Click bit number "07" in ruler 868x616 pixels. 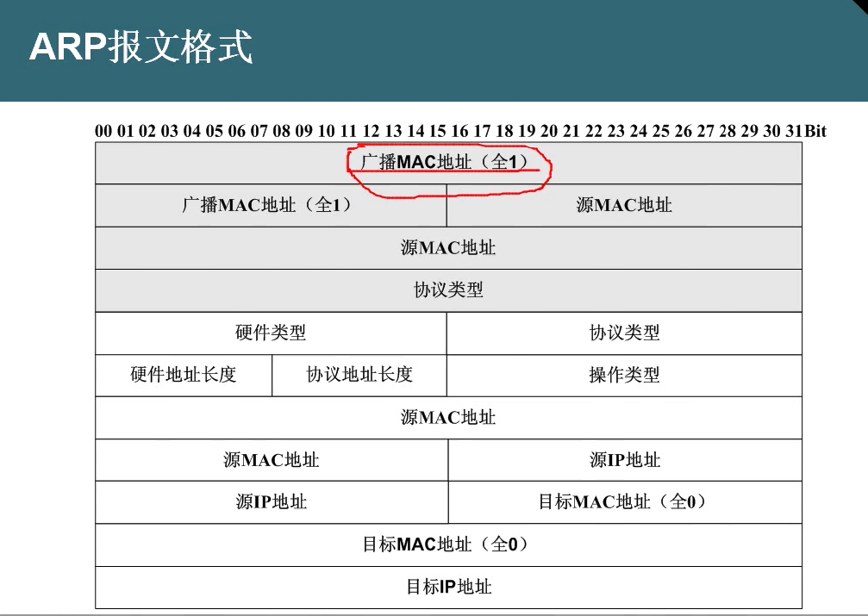tap(259, 131)
